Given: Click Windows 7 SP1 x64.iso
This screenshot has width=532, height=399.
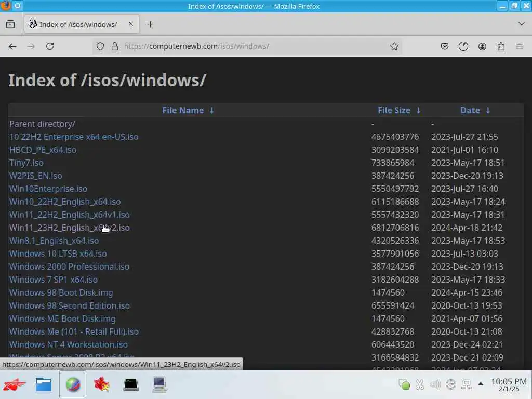Looking at the screenshot, I should tap(54, 280).
